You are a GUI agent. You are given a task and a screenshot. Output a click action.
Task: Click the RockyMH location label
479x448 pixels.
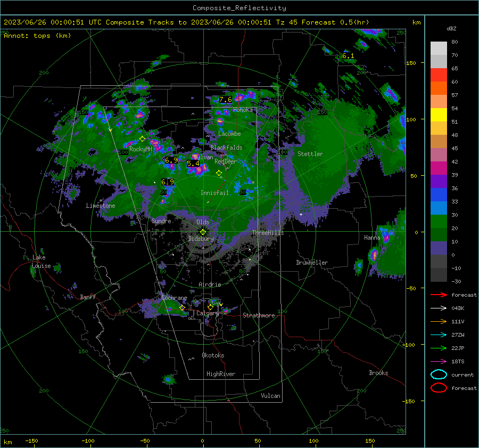pos(141,149)
